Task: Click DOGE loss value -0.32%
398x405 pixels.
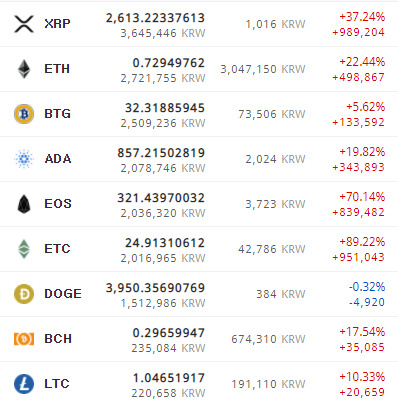Action: [x=367, y=287]
